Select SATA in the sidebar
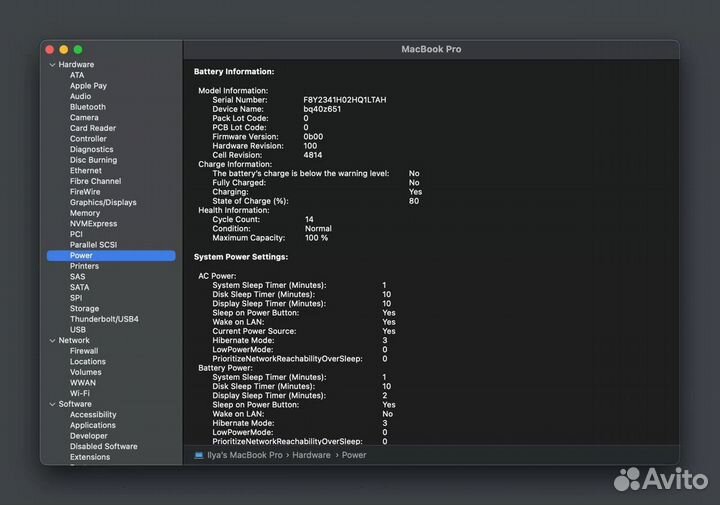This screenshot has height=505, width=720. (x=79, y=287)
